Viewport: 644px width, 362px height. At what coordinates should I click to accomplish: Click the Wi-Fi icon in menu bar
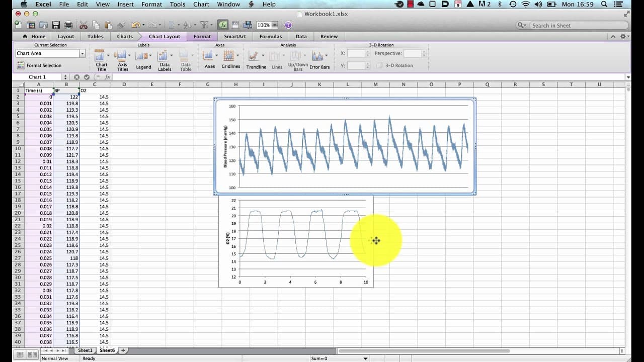point(526,4)
